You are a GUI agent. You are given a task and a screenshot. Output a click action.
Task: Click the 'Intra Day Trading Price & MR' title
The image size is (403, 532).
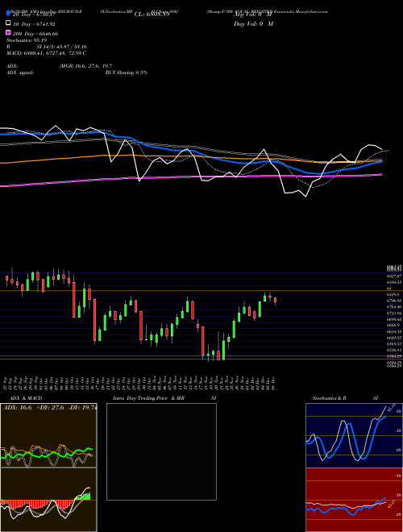(x=148, y=398)
